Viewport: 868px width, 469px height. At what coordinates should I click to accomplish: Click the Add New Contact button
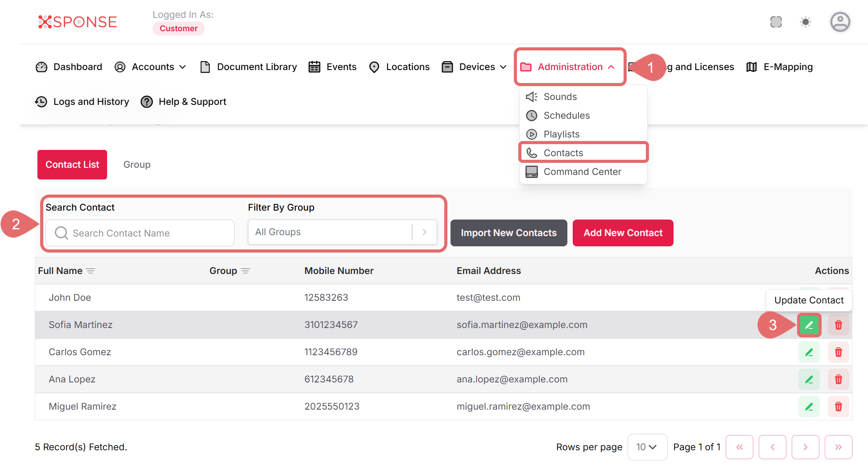pyautogui.click(x=623, y=233)
